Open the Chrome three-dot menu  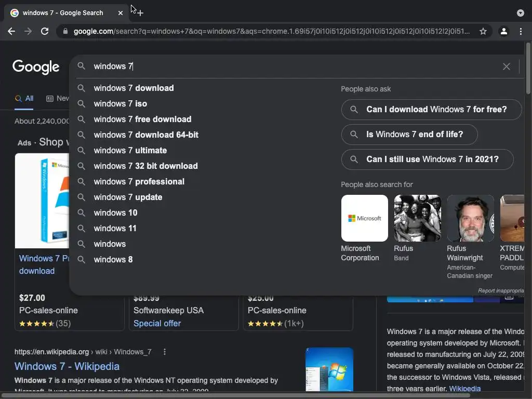click(521, 31)
